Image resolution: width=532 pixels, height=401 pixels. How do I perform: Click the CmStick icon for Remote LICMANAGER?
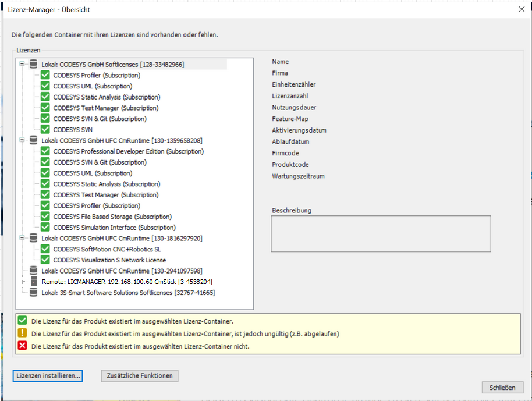33,282
